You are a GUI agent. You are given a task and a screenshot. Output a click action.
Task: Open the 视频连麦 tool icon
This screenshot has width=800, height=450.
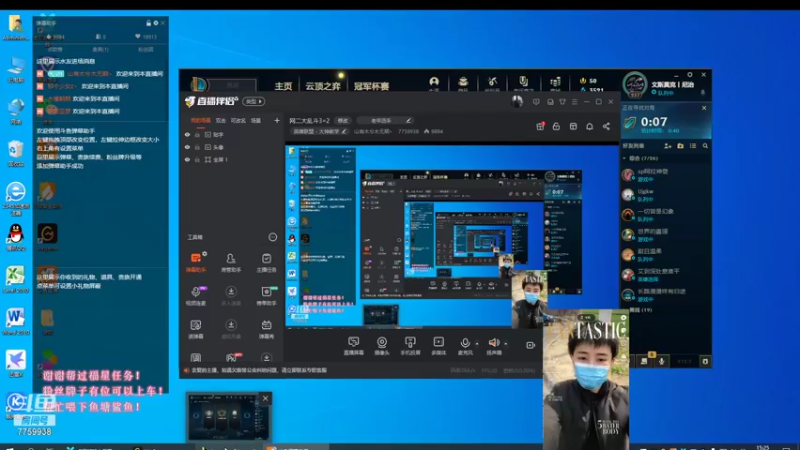point(196,295)
